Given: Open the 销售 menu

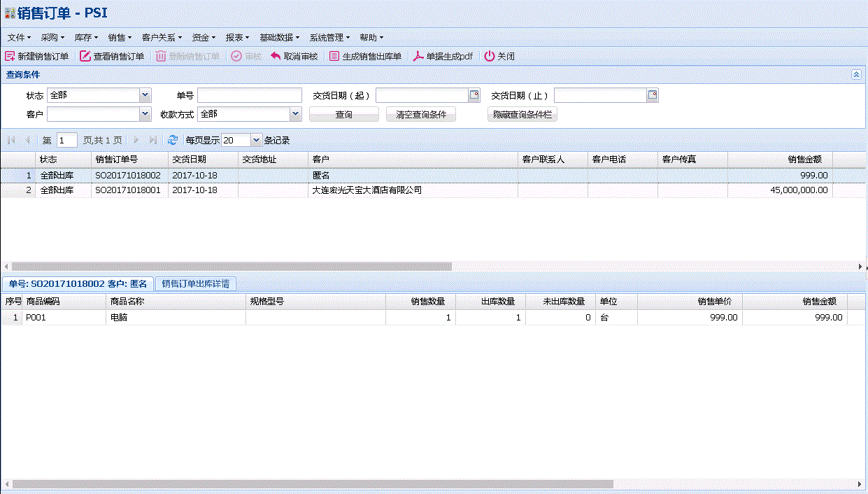Looking at the screenshot, I should [x=120, y=37].
